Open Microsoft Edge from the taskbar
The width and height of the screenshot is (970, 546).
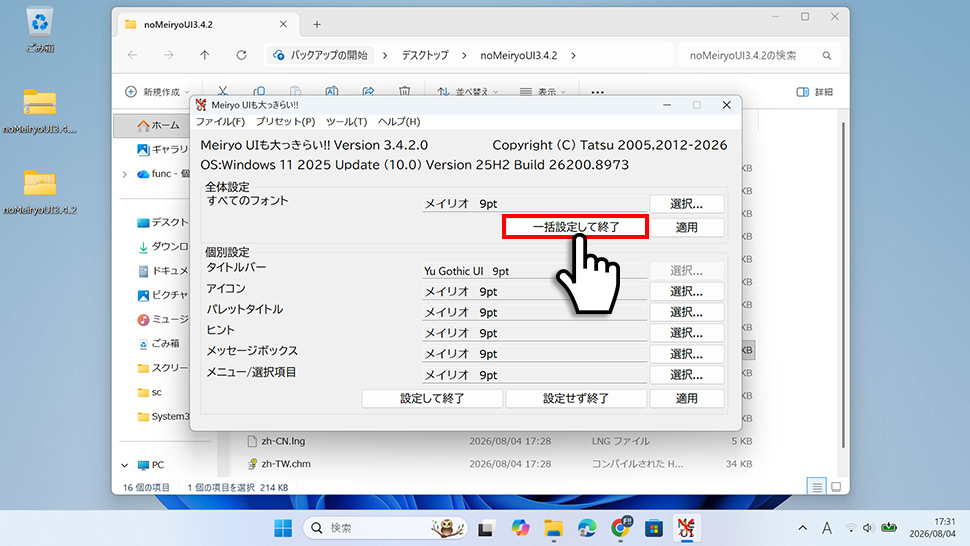tap(587, 528)
